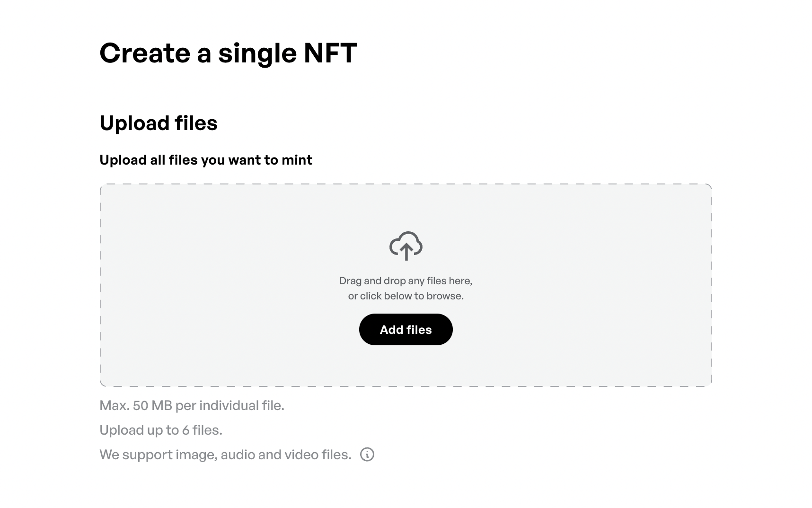The image size is (812, 508).
Task: Click the "Max. 50 MB per individual file" note
Action: pyautogui.click(x=192, y=406)
